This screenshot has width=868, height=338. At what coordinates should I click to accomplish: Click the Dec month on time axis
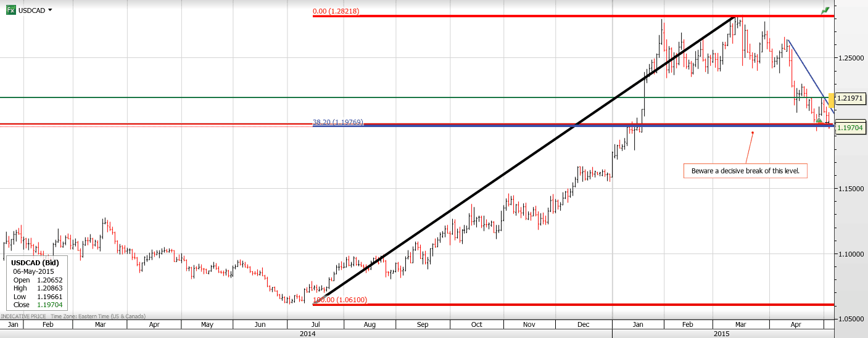point(582,324)
